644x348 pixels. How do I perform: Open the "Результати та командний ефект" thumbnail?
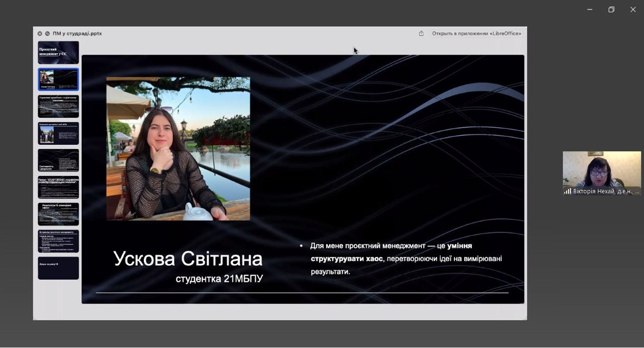point(58,214)
